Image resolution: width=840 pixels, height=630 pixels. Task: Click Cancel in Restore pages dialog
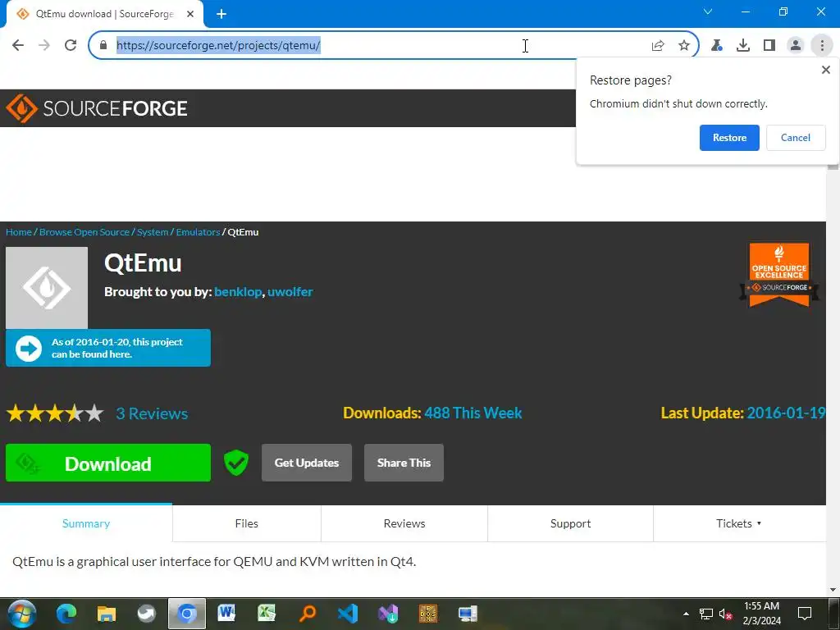[796, 138]
